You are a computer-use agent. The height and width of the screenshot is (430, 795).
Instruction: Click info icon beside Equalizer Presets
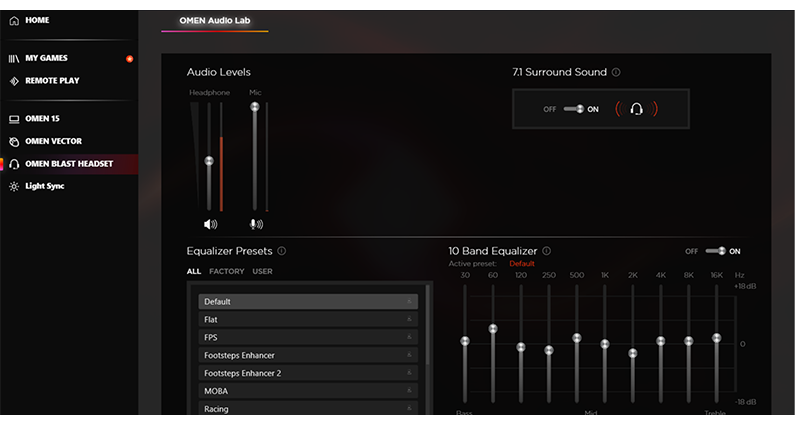[x=282, y=252]
